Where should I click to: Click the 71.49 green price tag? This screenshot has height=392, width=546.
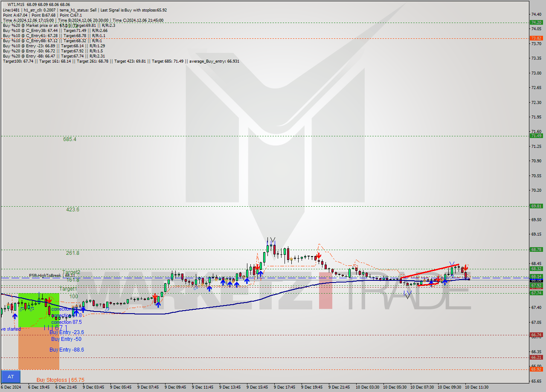point(536,136)
